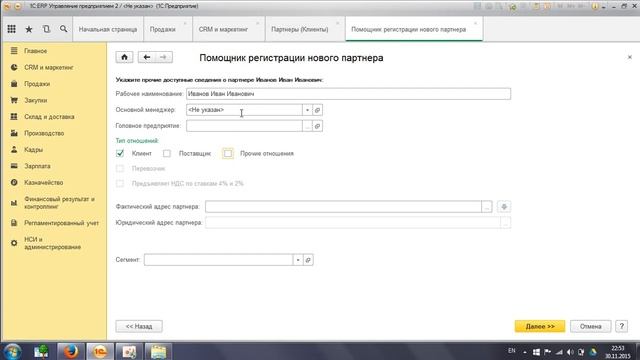Open the Фактический адрес ellipsis button
The image size is (640, 360).
[487, 207]
